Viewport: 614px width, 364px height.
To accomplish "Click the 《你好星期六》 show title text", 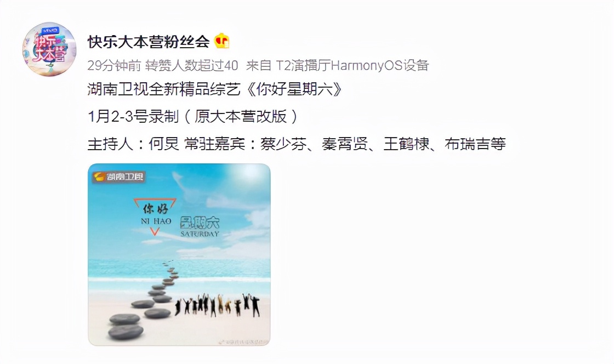I will click(x=295, y=90).
